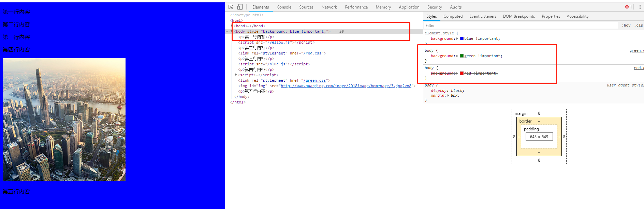Viewport: 644px width, 209px height.
Task: Open the Security tab
Action: (x=435, y=7)
